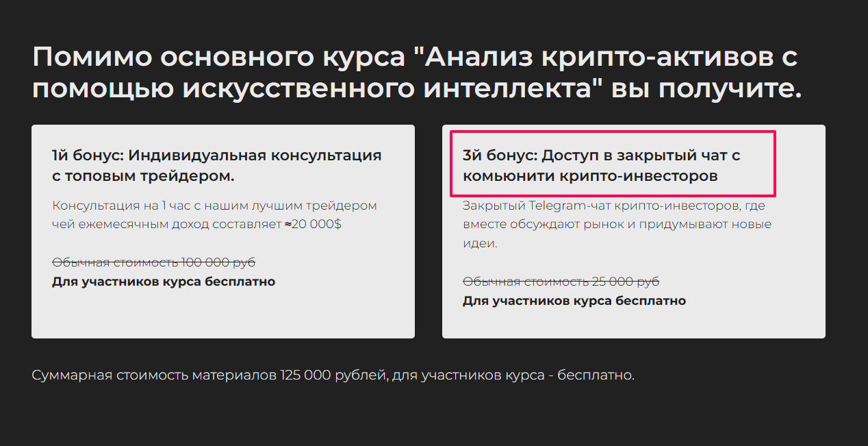
Task: Click the '3й бонус: Доступ в закрытый чат' title
Action: pyautogui.click(x=602, y=165)
